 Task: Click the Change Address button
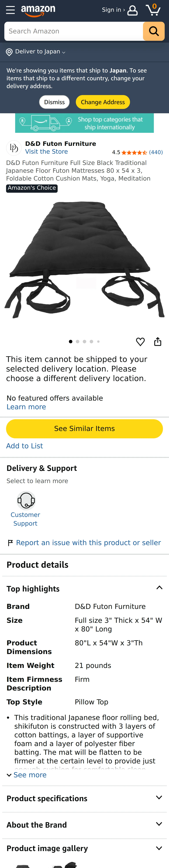(x=103, y=102)
